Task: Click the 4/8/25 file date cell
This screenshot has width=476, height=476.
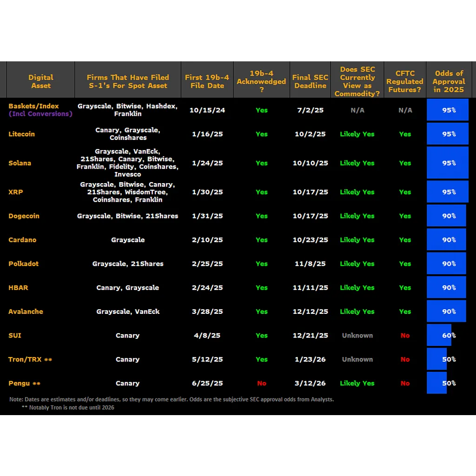Action: coord(207,336)
